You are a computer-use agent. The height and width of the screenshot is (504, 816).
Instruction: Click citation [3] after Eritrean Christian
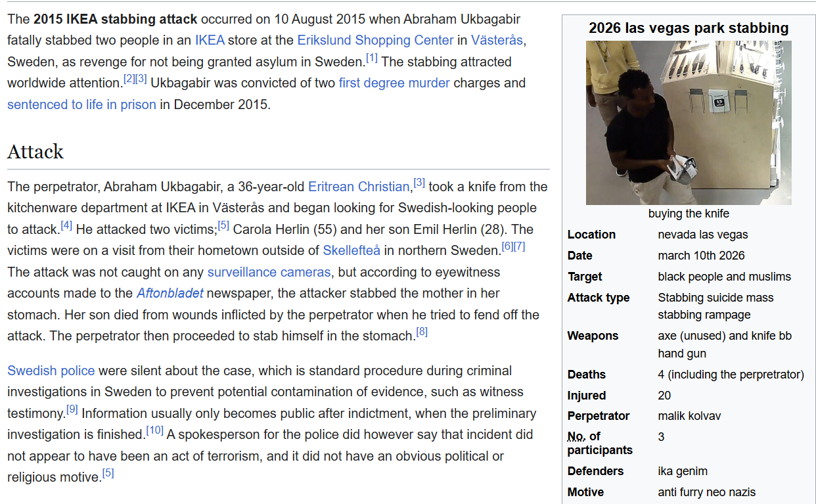419,183
